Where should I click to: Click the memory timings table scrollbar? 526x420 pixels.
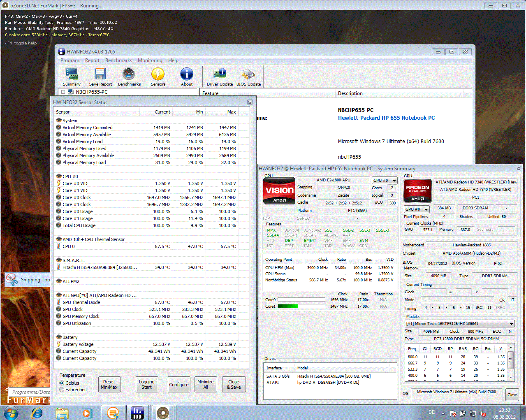[x=510, y=362]
